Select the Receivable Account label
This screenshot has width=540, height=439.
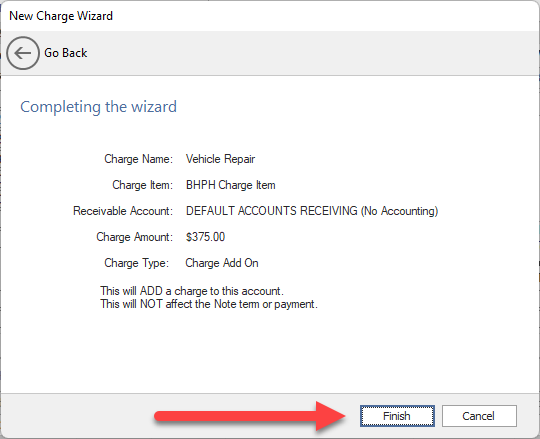click(x=123, y=211)
